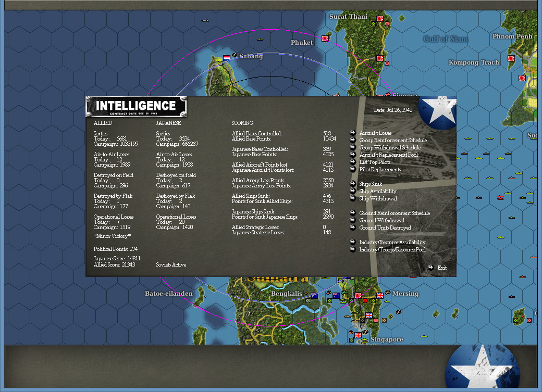Click the Japanese Score: 14811 entry
This screenshot has width=542, height=392.
pos(117,258)
